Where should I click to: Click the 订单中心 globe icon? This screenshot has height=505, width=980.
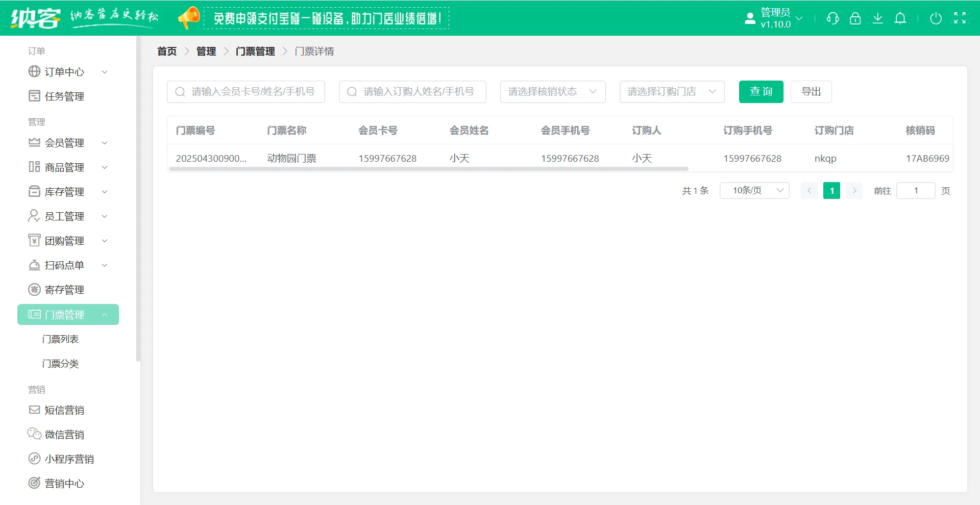click(34, 71)
